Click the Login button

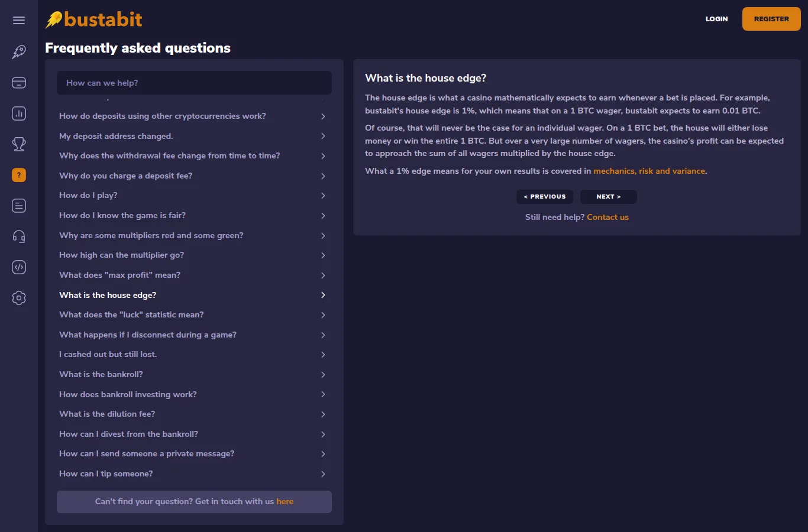point(716,19)
